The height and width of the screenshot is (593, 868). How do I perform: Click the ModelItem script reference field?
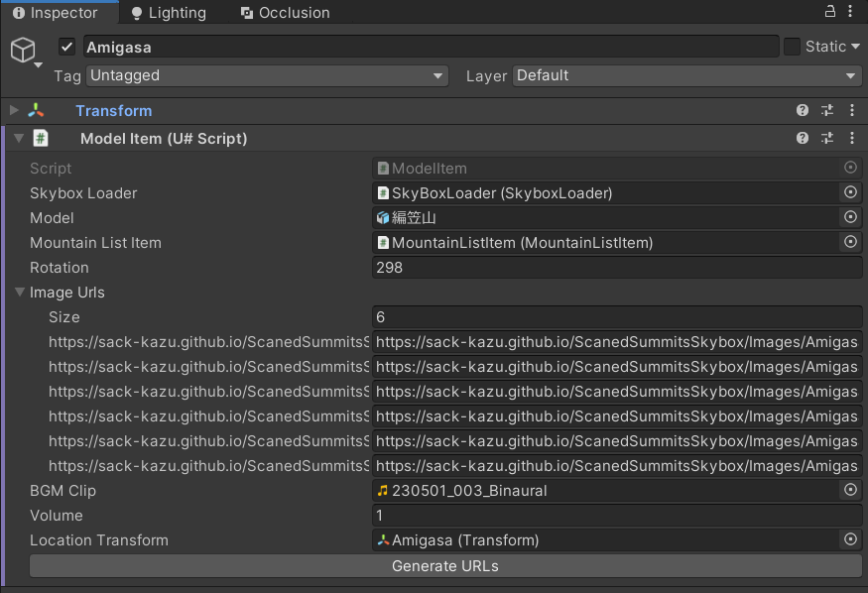pos(606,169)
